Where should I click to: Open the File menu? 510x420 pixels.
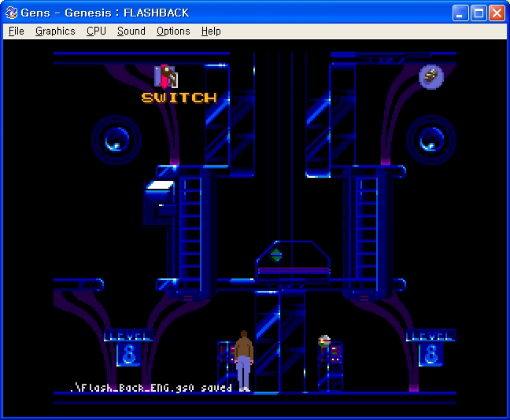coord(16,31)
